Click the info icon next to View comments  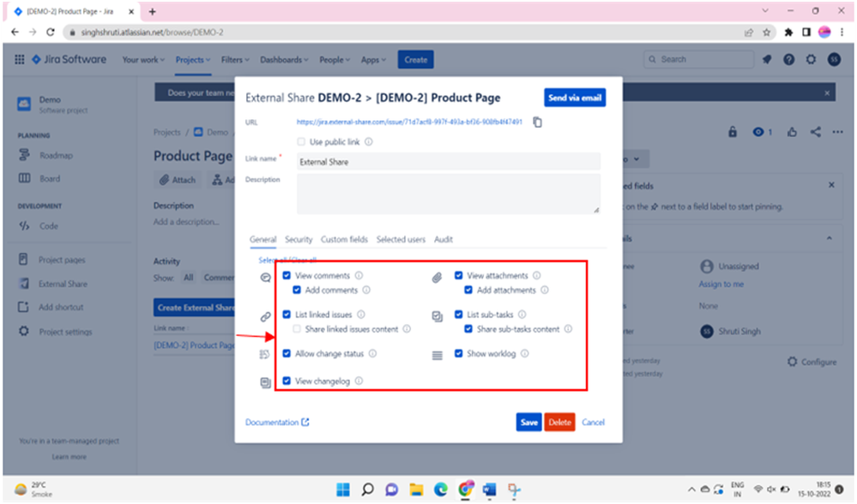(359, 276)
